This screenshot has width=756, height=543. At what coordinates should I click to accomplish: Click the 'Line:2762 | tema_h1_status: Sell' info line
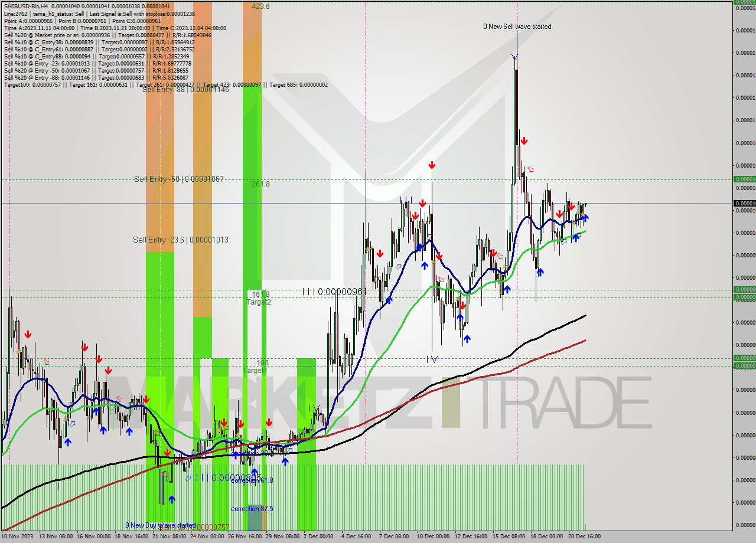coord(99,14)
